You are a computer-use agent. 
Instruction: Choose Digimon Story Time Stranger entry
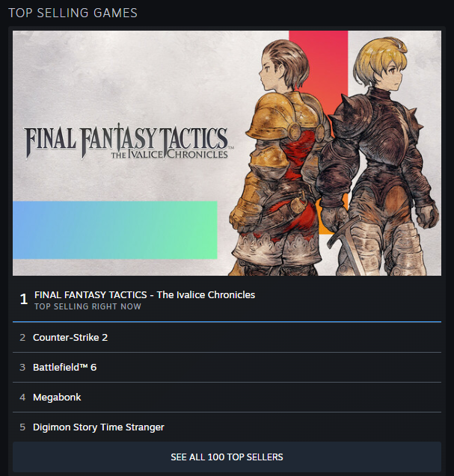tap(227, 427)
